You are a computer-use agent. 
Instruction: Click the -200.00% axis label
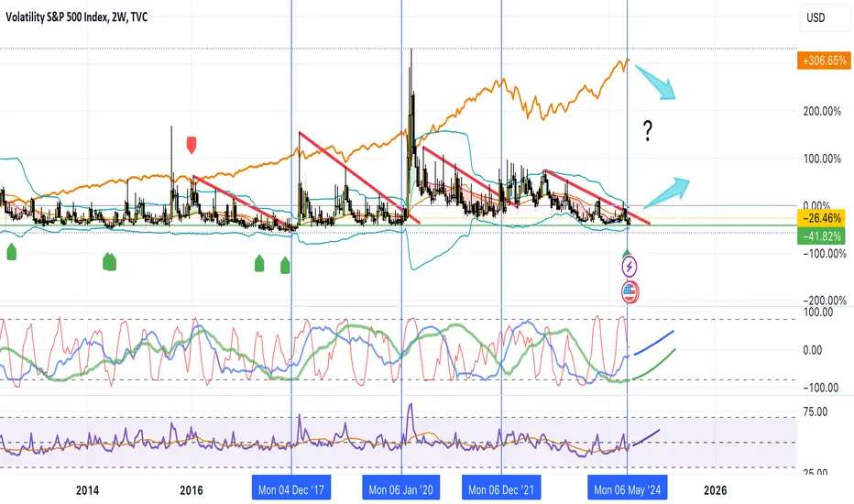pos(825,301)
